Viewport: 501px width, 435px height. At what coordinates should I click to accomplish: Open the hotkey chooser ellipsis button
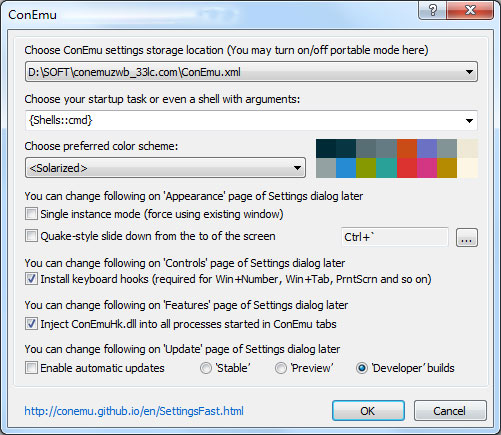(x=467, y=238)
